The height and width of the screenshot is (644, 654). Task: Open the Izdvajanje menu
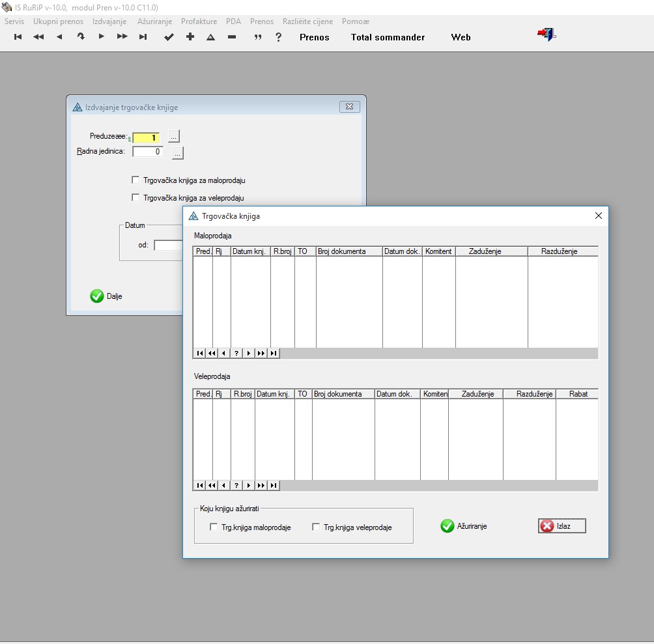[110, 21]
